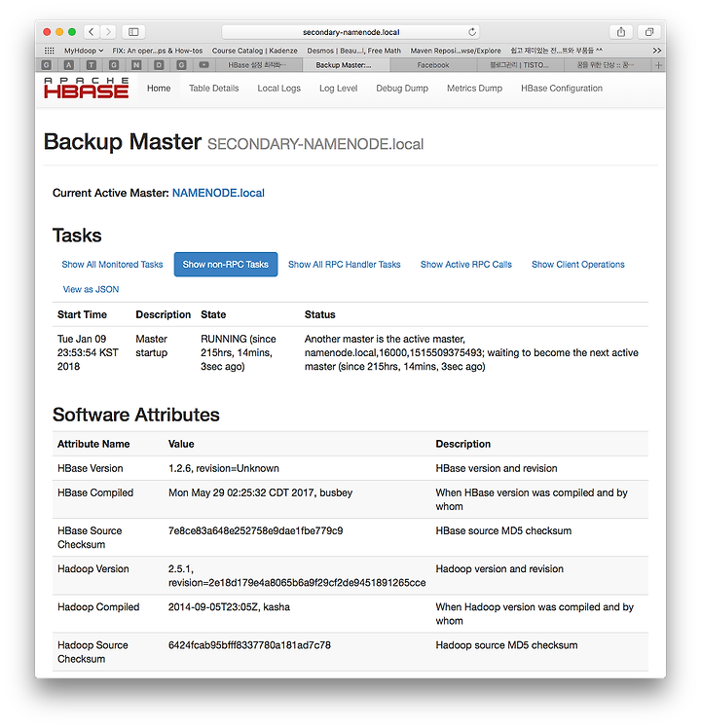The image size is (701, 728).
Task: Select the pinned tab labeled D
Action: [159, 65]
